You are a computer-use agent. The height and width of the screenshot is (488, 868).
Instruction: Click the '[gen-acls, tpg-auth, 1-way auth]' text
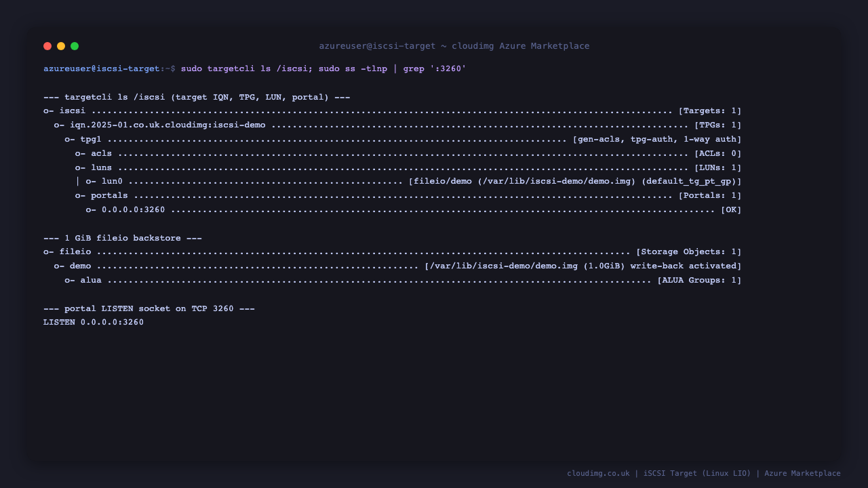657,140
